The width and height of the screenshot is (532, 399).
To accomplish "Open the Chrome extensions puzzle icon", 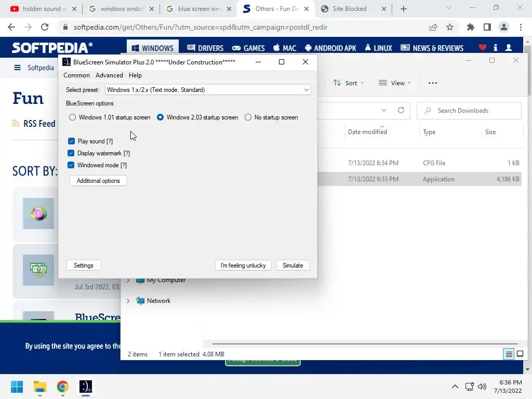I will (471, 27).
